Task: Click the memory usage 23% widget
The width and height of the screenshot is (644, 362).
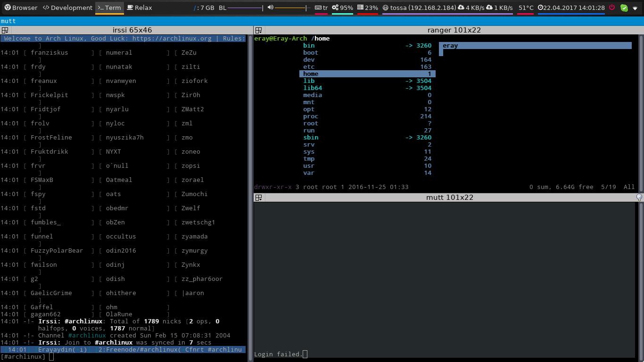Action: [x=368, y=8]
